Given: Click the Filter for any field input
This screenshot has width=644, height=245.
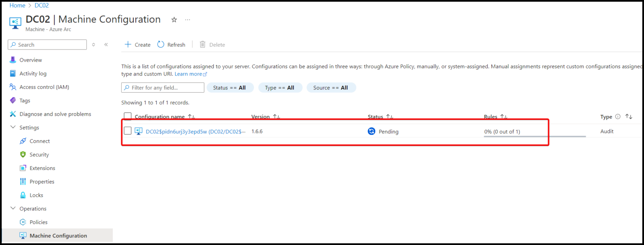Looking at the screenshot, I should [162, 87].
